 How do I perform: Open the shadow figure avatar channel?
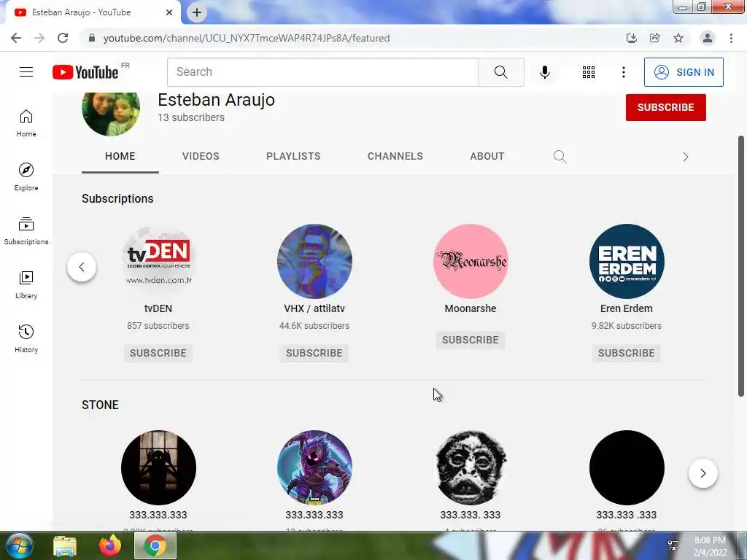(158, 467)
